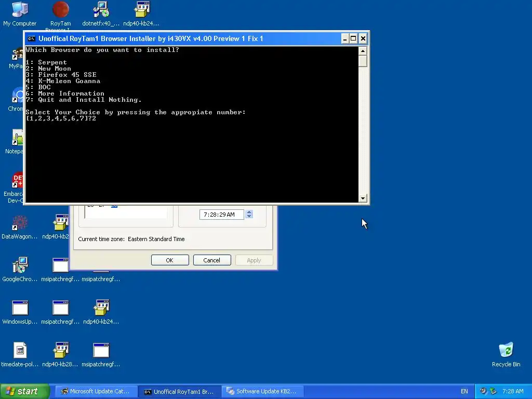
Task: Open the Start menu
Action: 24,391
